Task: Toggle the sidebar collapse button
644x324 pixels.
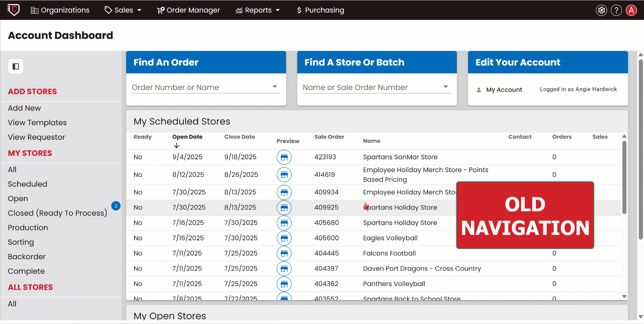Action: [16, 66]
